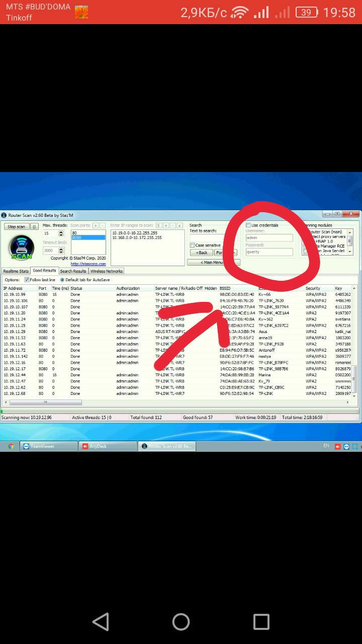The height and width of the screenshot is (644, 362).
Task: Select port 80 in scan ports list
Action: click(88, 233)
